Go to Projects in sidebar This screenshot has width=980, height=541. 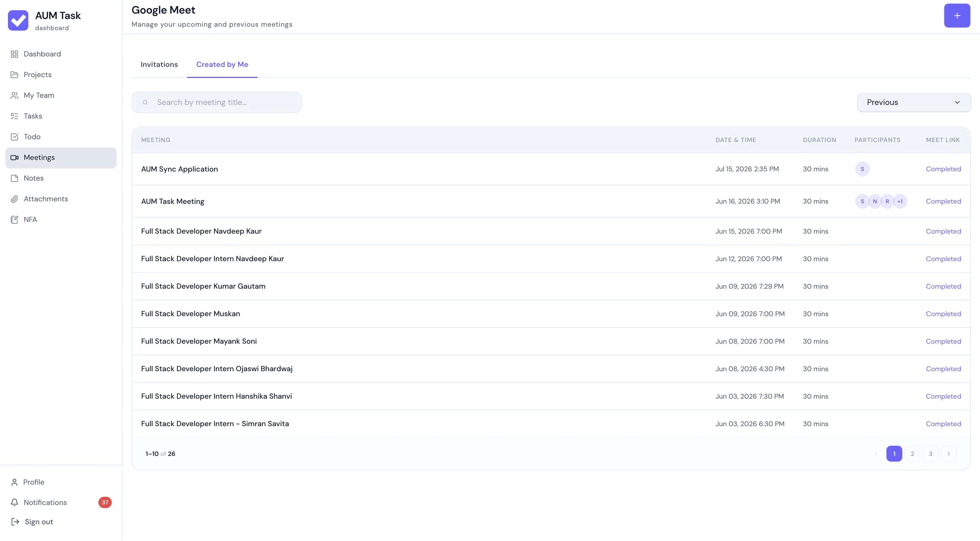pos(61,75)
